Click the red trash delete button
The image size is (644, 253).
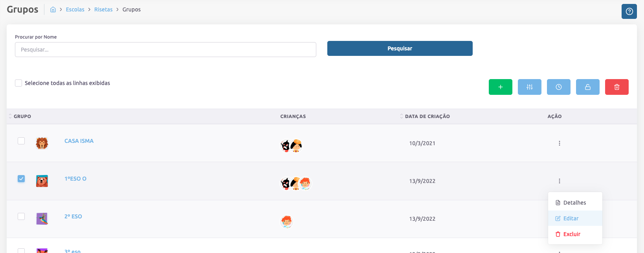tap(616, 87)
